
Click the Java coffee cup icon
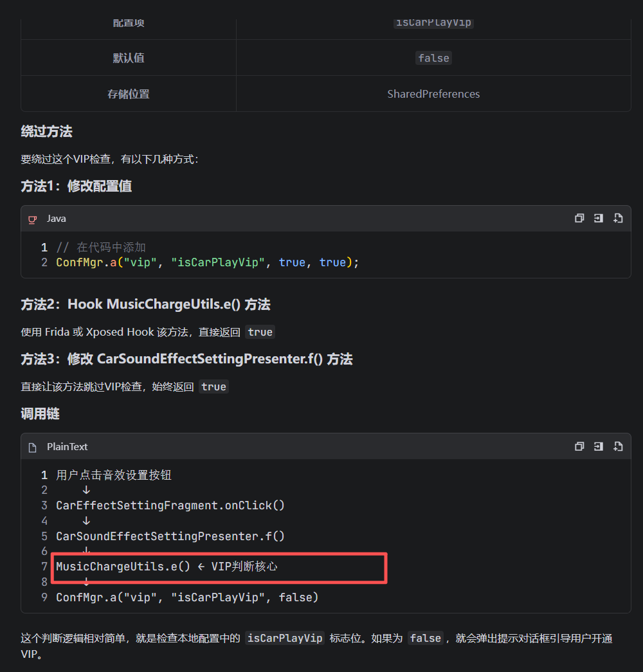[33, 219]
